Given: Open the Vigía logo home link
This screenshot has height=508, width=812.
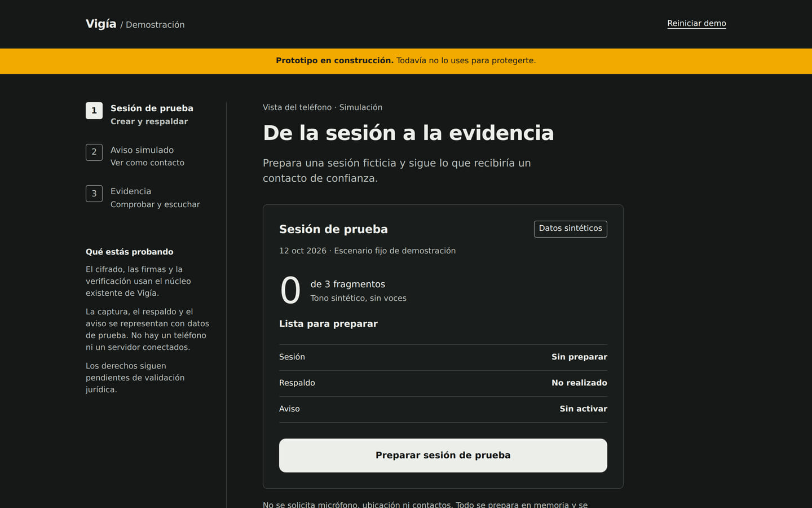Looking at the screenshot, I should pos(101,24).
